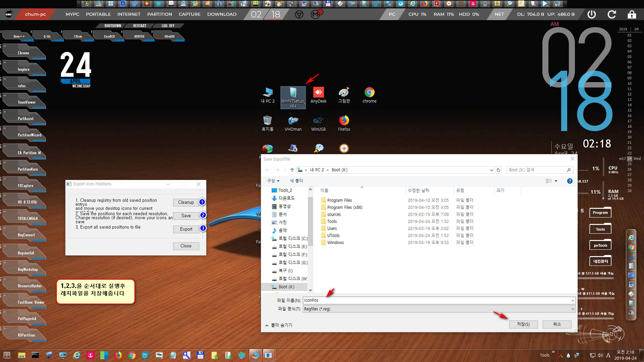644x362 pixels.
Task: Open 구성 organize dropdown
Action: coord(273,181)
